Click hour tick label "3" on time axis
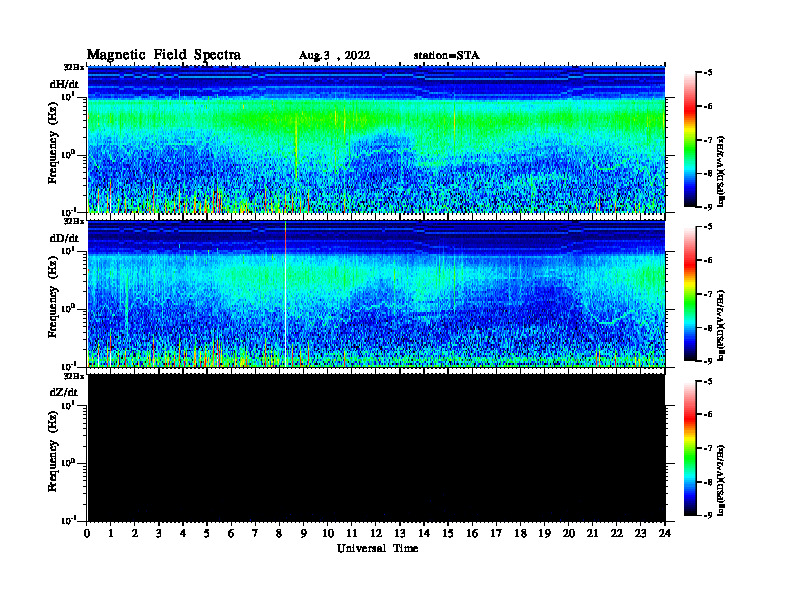 159,533
